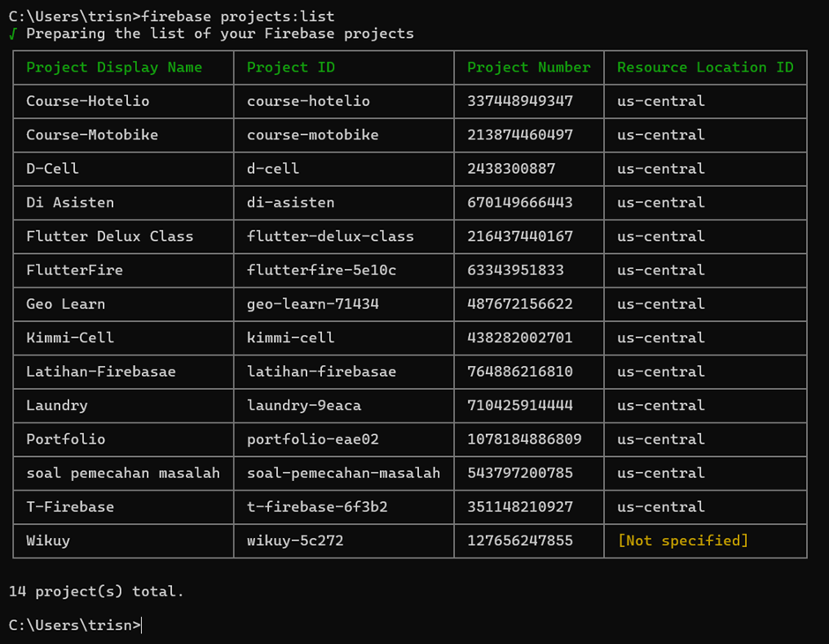Click the t-firebase-6f3b2 project ID

pyautogui.click(x=317, y=507)
